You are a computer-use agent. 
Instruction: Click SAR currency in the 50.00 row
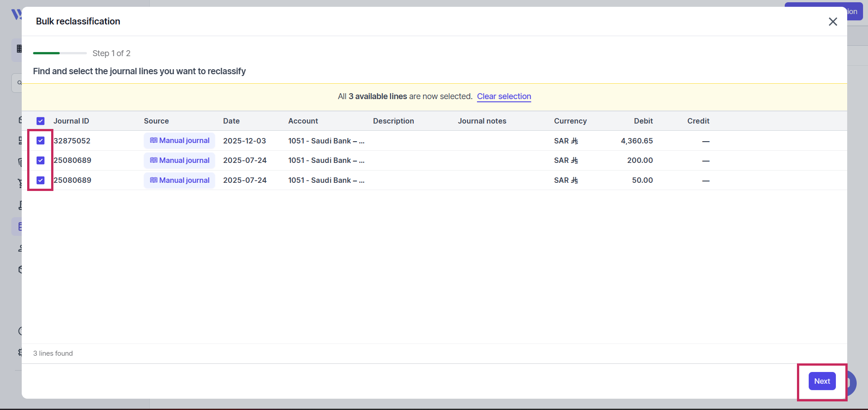566,181
